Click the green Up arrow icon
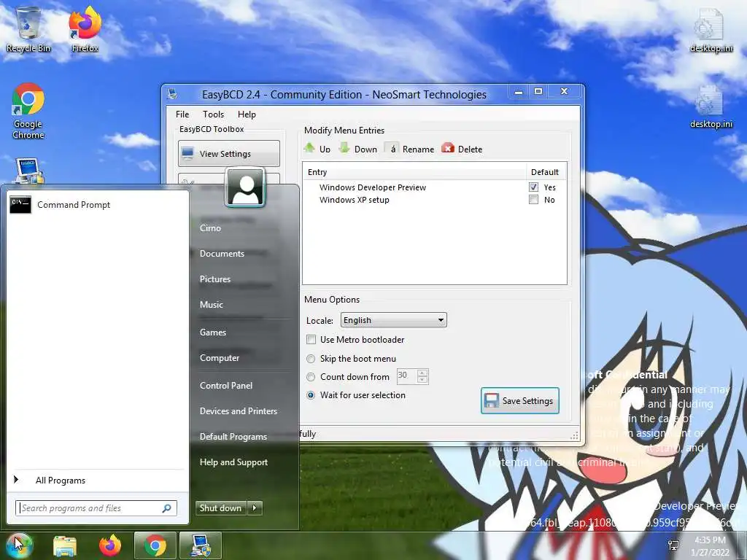This screenshot has height=560, width=747. click(x=309, y=148)
